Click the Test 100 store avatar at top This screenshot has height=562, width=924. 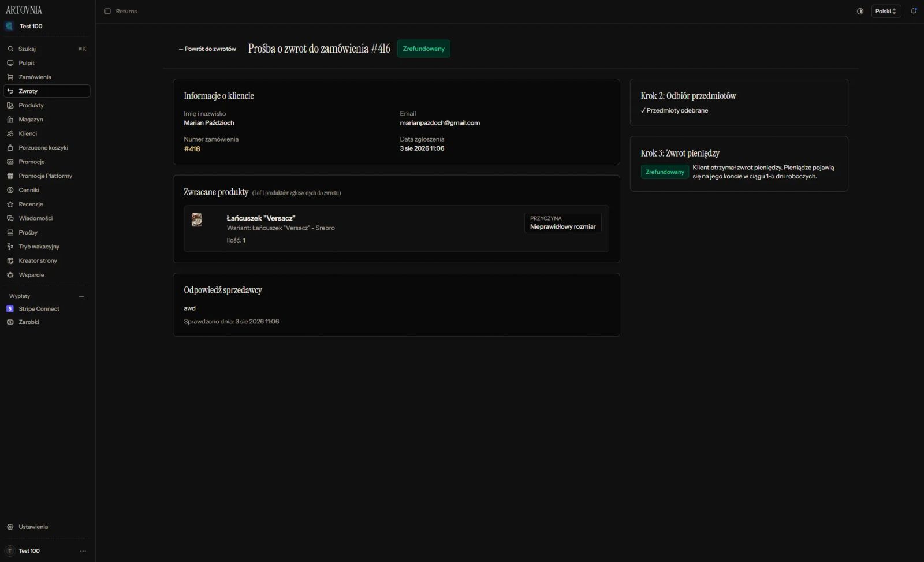coord(9,26)
